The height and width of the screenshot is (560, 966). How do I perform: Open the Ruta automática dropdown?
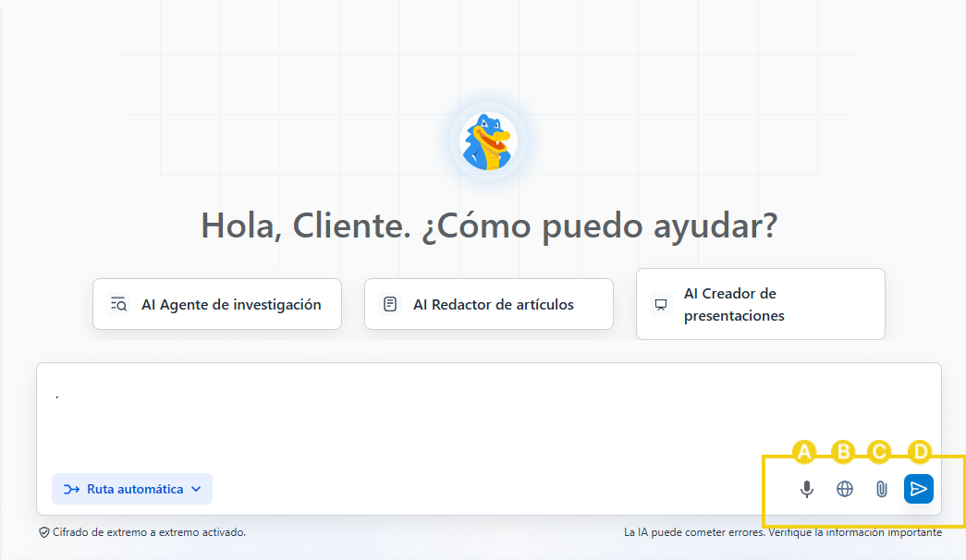132,489
